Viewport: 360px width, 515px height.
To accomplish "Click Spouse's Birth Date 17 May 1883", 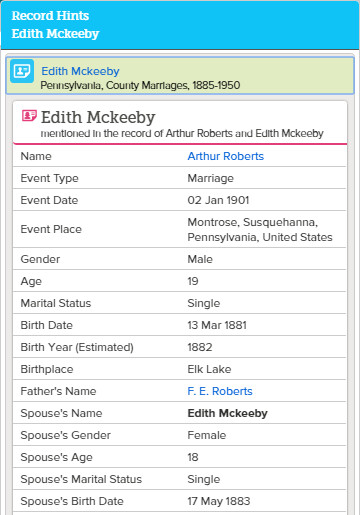I will click(219, 501).
